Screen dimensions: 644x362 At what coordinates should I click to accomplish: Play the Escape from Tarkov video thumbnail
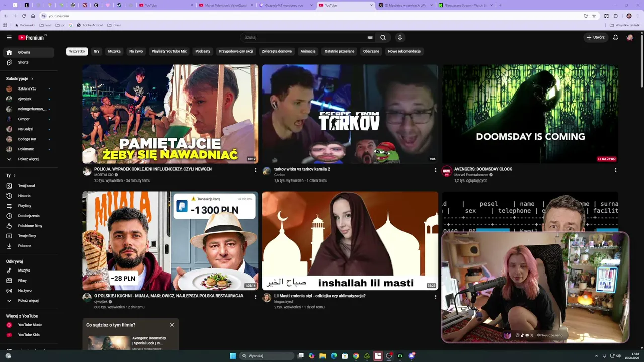(x=350, y=114)
